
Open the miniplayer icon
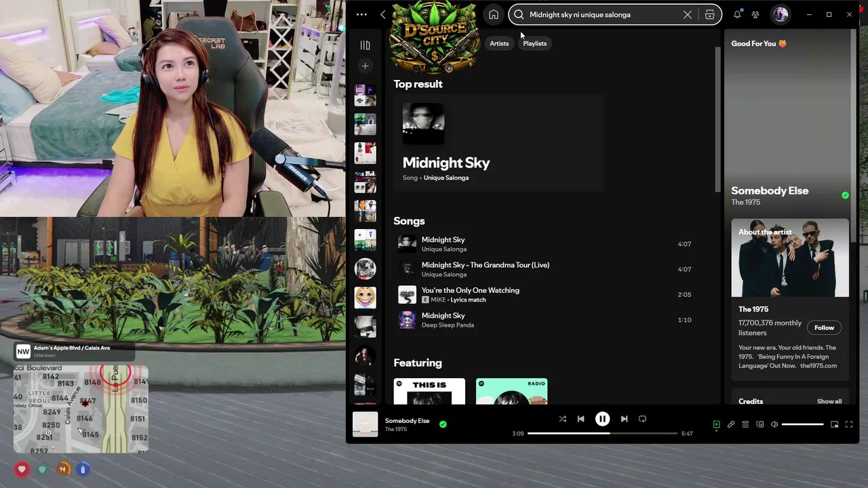[x=834, y=424]
